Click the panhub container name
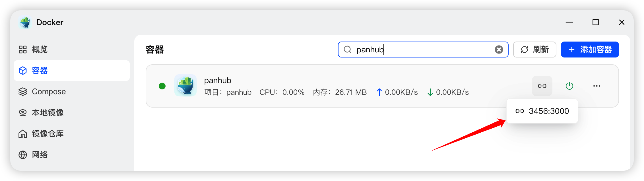The height and width of the screenshot is (181, 644). click(218, 81)
